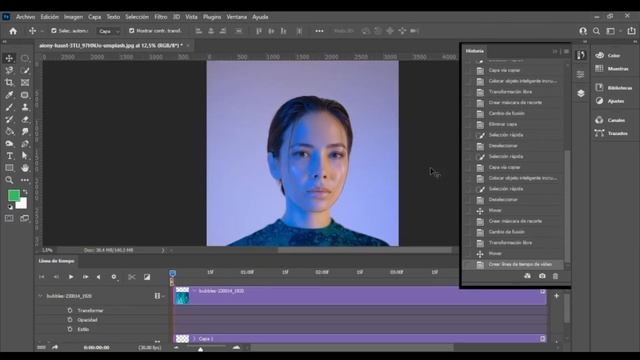Mute audio playback in timeline controls
Image resolution: width=640 pixels, height=360 pixels.
tap(99, 277)
